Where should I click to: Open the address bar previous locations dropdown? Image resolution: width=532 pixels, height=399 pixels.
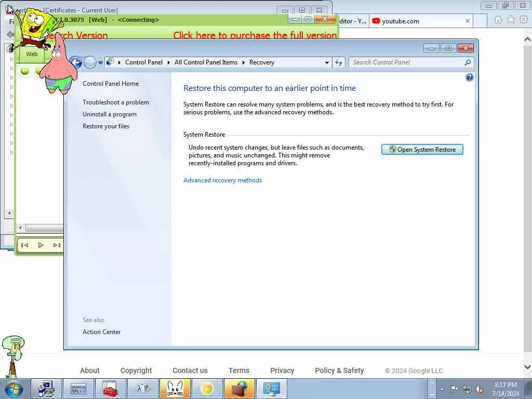[327, 62]
